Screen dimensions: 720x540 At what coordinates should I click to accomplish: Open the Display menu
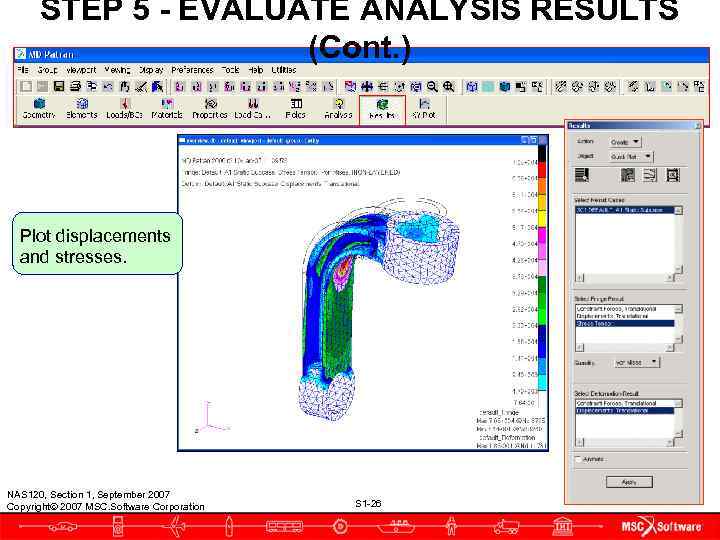tap(151, 70)
